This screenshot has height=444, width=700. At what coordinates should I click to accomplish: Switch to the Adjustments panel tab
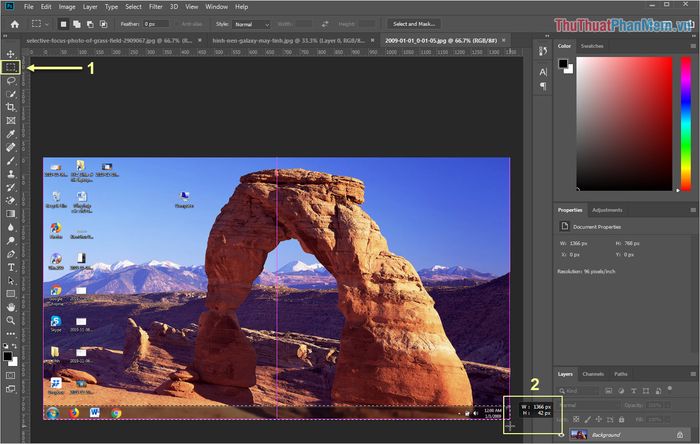coord(607,210)
